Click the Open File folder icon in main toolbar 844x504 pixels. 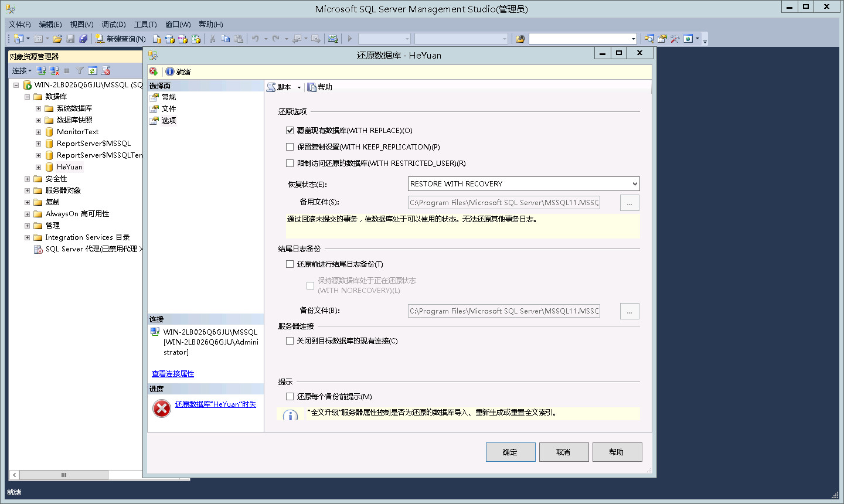[57, 39]
